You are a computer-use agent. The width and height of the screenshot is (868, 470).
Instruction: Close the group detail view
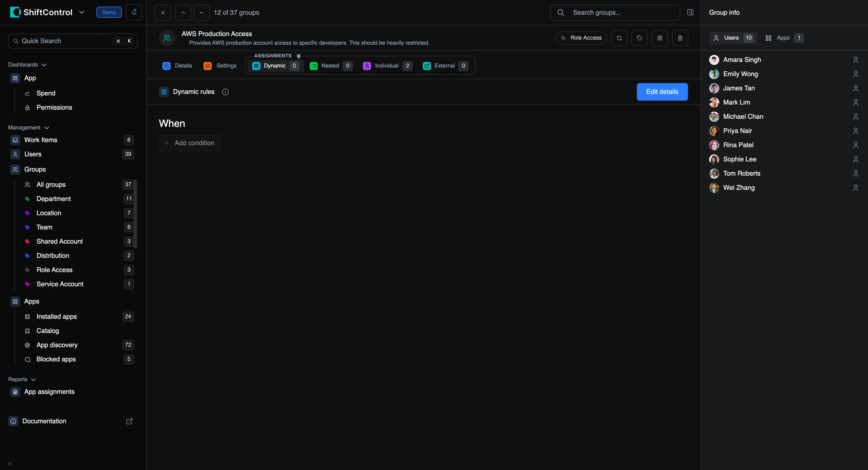coord(163,12)
